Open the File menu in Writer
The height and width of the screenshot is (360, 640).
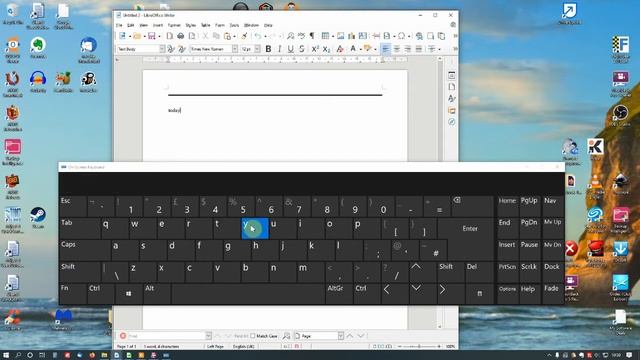(x=119, y=25)
